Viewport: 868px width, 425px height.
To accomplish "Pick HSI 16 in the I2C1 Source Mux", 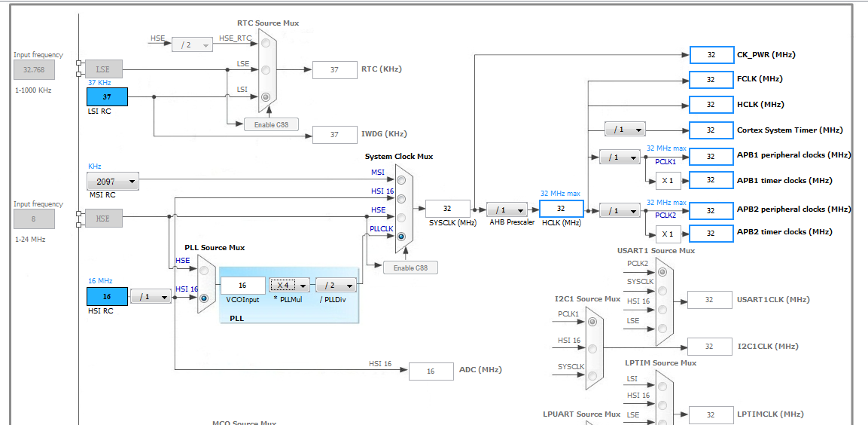I will coord(593,348).
